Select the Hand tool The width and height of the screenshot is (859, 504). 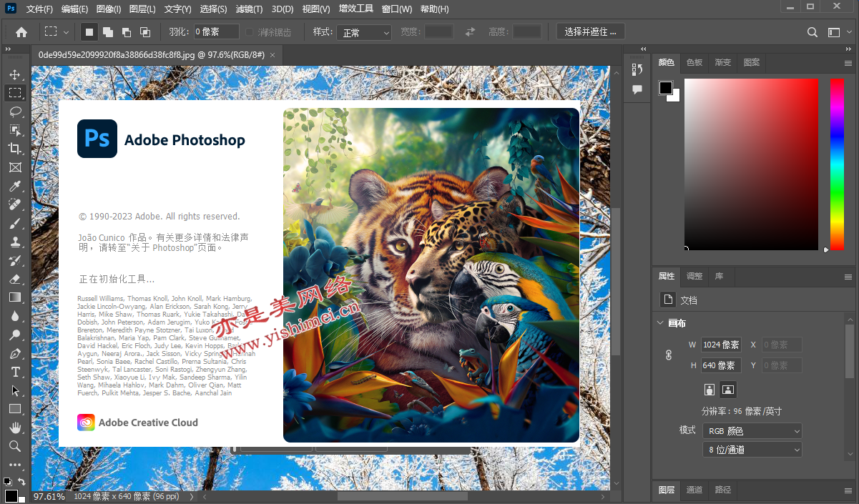15,428
